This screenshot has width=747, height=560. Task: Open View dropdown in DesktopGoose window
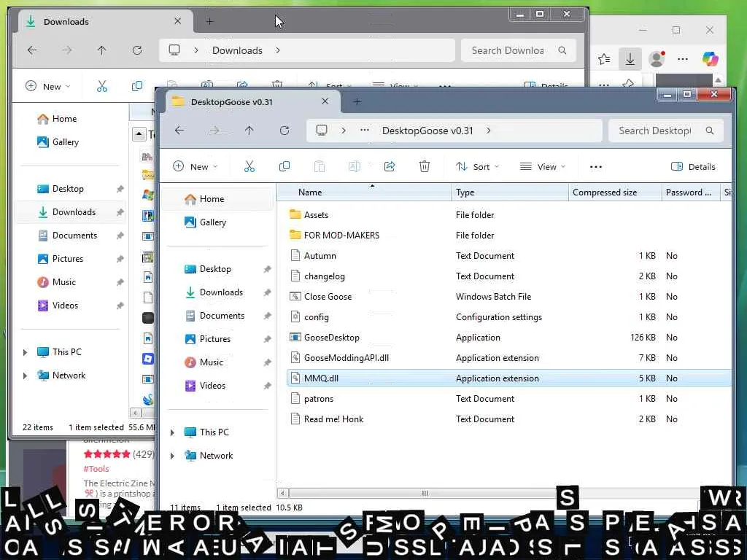click(543, 166)
